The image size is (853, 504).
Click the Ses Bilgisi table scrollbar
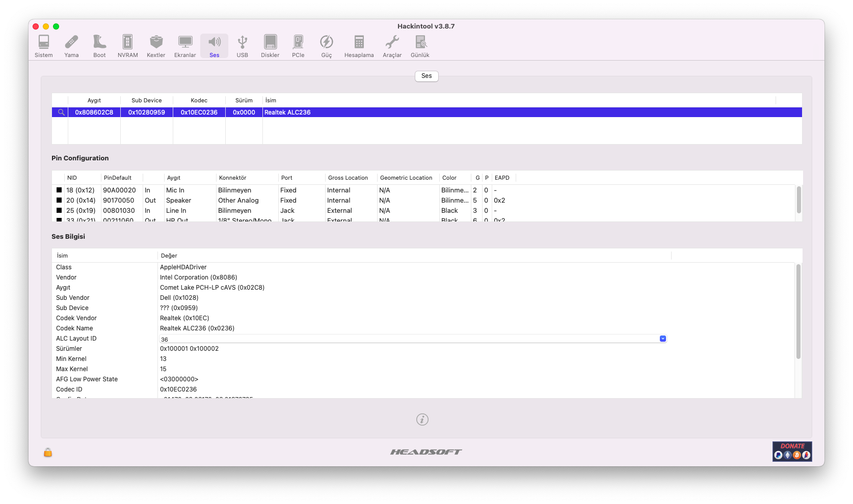point(798,312)
